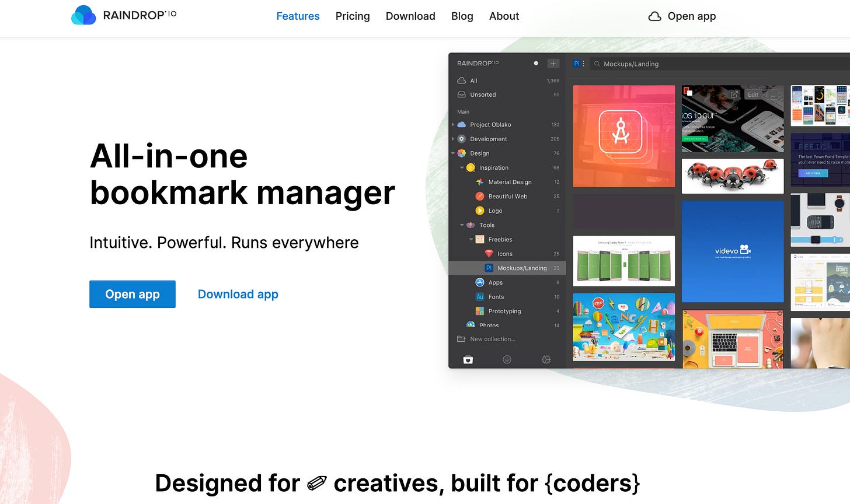The height and width of the screenshot is (504, 850).
Task: Click the download arrow icon at the sidebar bottom
Action: tap(507, 359)
